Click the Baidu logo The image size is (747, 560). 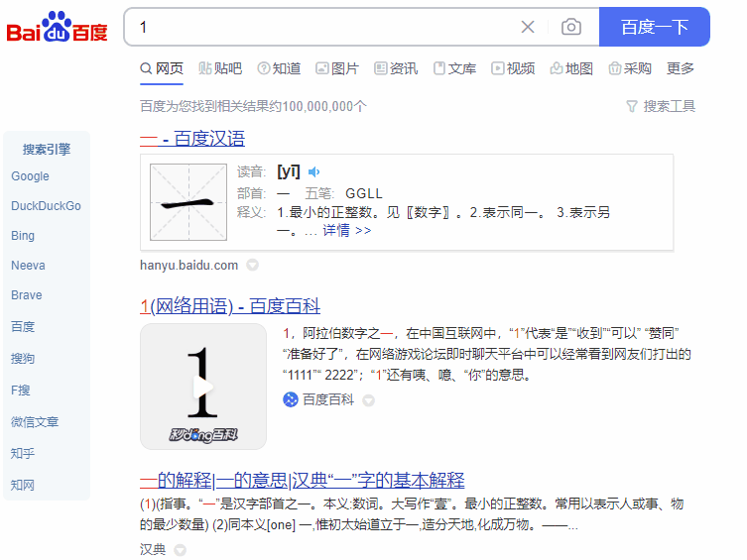pos(58,29)
